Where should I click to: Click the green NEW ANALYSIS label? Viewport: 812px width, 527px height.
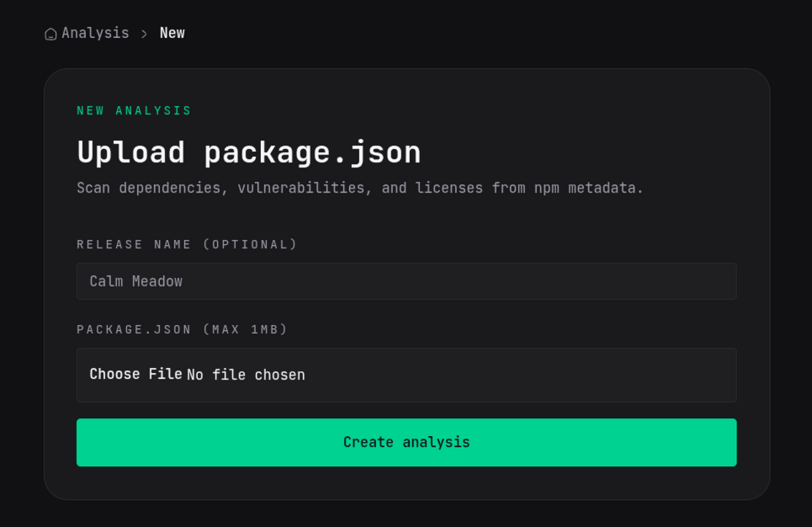tap(134, 110)
